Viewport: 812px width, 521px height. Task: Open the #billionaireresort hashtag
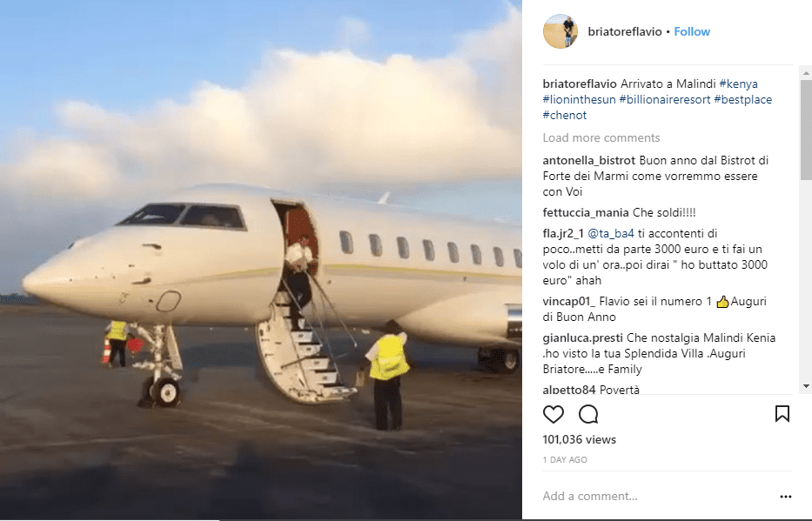[664, 99]
